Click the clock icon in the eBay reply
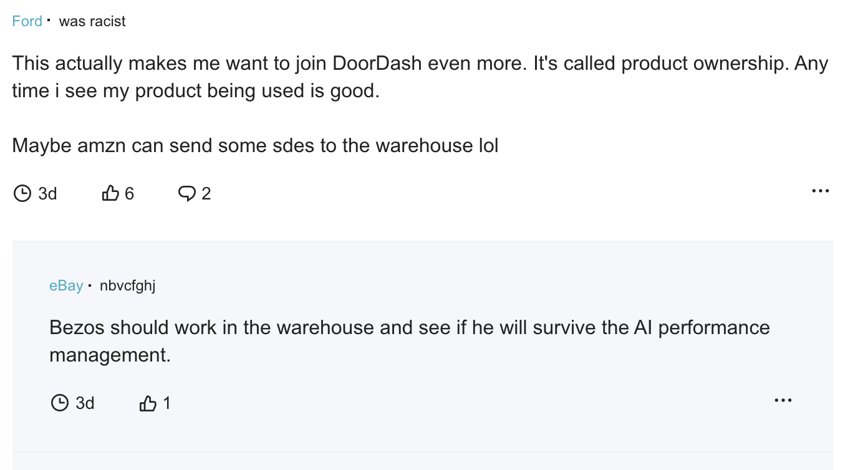Viewport: 868px width, 470px height. [59, 403]
